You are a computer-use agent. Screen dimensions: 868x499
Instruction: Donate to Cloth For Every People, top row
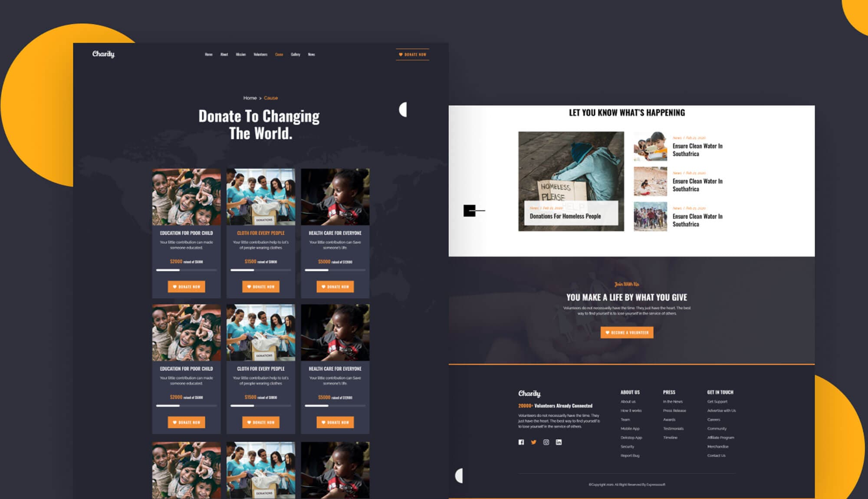pyautogui.click(x=261, y=286)
